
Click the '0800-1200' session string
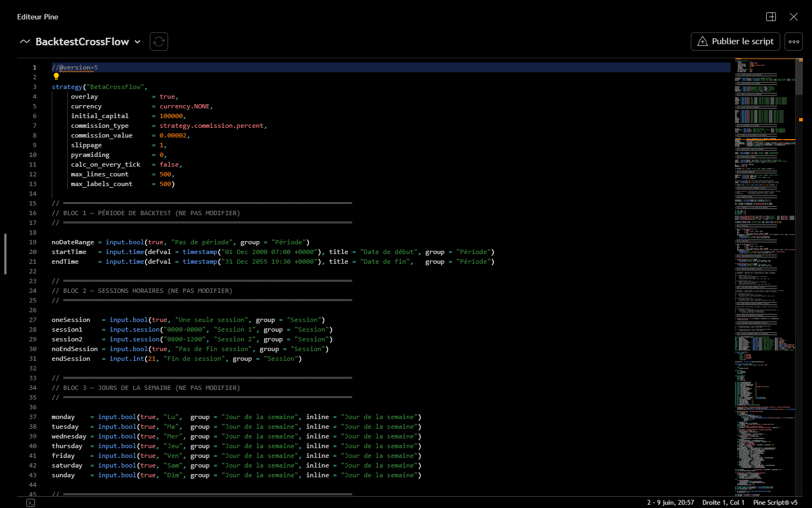185,339
